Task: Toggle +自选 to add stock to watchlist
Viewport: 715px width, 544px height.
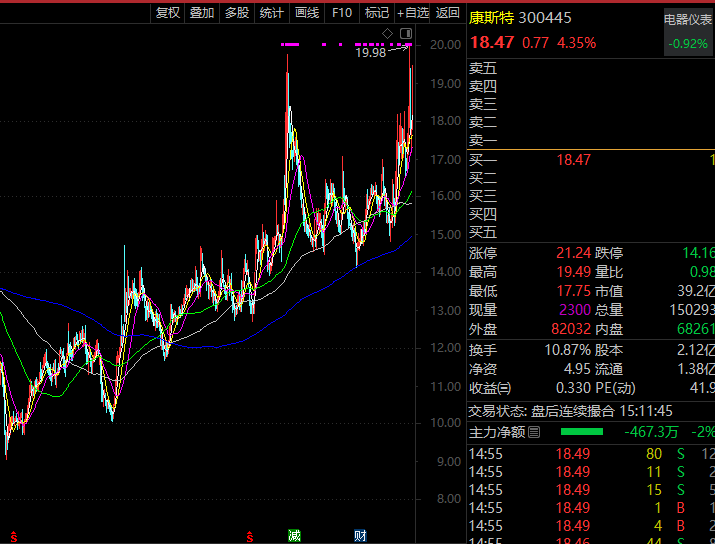Action: (x=413, y=13)
